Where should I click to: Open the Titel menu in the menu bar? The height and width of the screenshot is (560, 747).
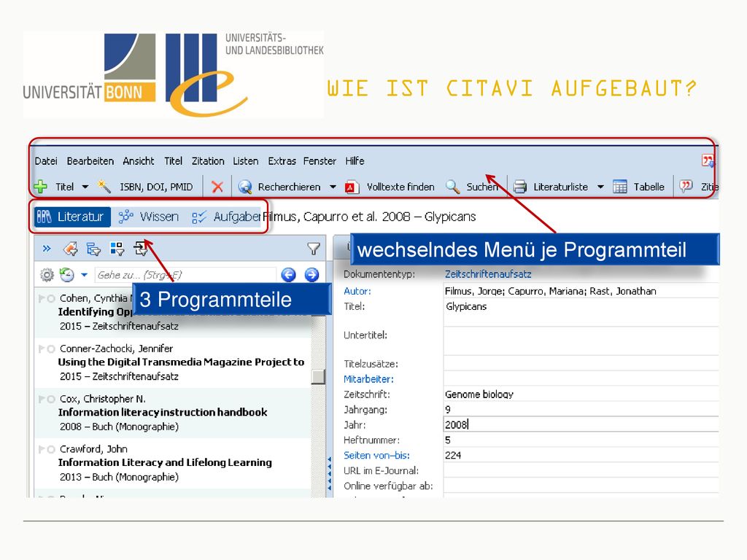pyautogui.click(x=173, y=161)
